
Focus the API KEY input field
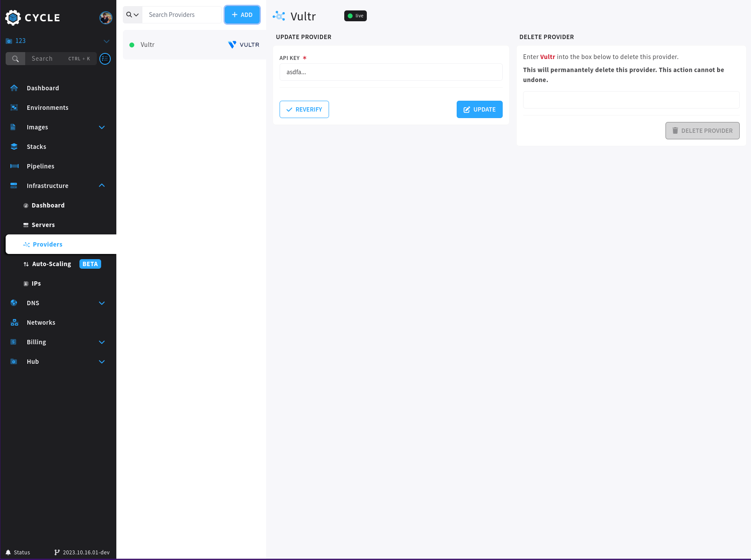[x=391, y=72]
